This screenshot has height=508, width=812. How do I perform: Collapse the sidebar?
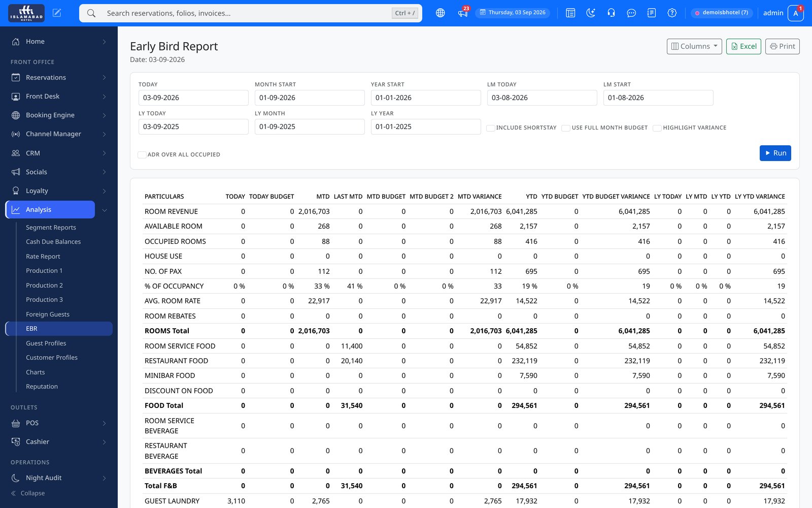click(x=28, y=493)
